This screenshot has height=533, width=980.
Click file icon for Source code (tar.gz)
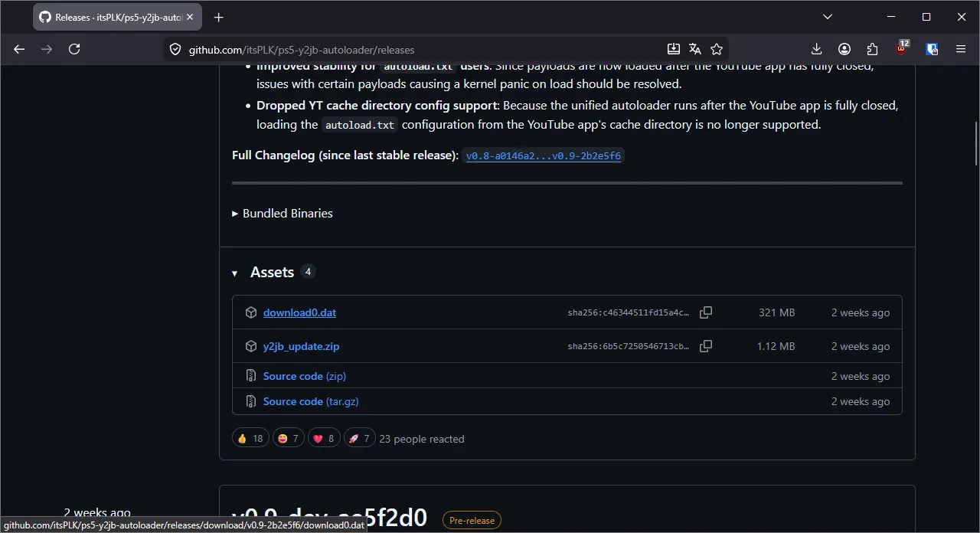click(250, 401)
